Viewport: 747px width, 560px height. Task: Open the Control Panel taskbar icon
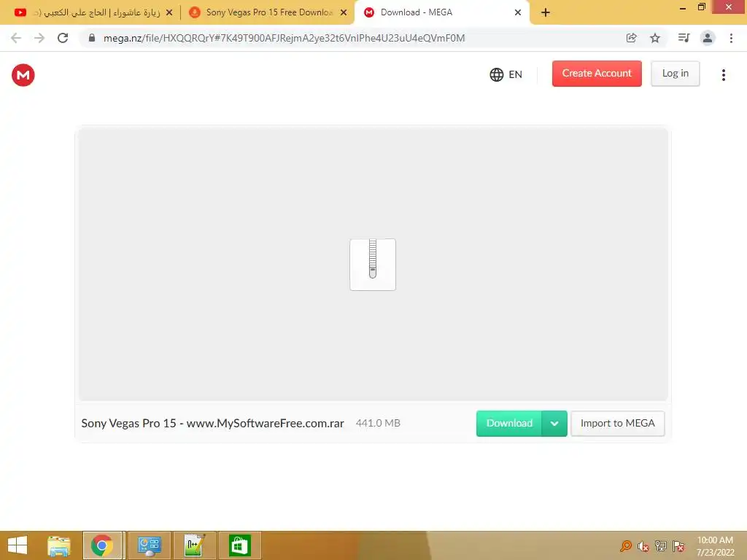pos(149,545)
